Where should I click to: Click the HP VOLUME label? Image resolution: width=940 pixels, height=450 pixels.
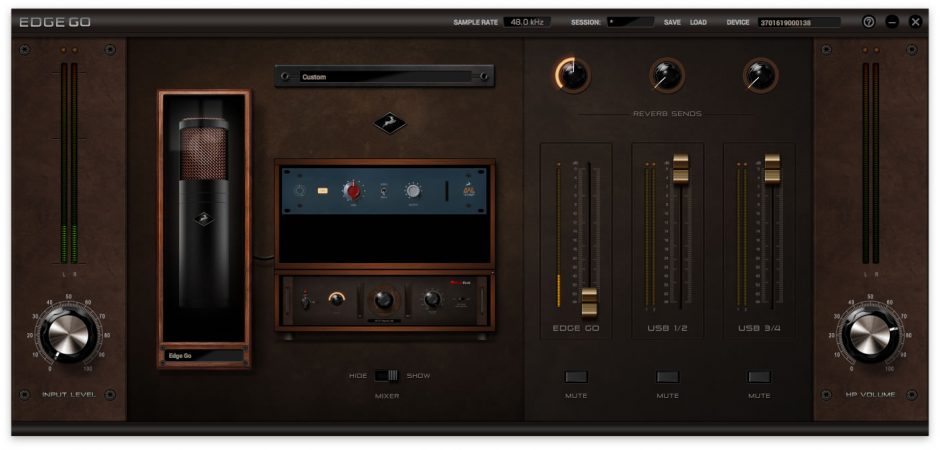870,394
